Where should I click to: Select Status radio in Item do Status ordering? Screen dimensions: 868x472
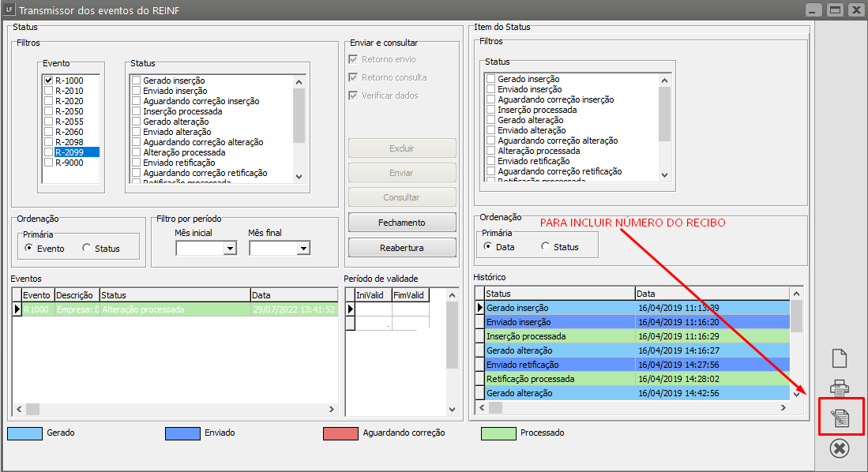coord(546,247)
